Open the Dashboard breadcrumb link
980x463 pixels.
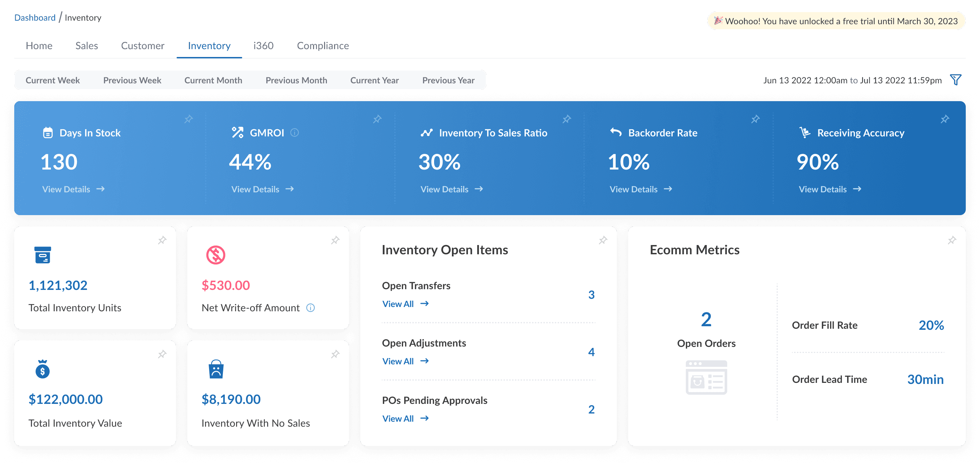(35, 18)
